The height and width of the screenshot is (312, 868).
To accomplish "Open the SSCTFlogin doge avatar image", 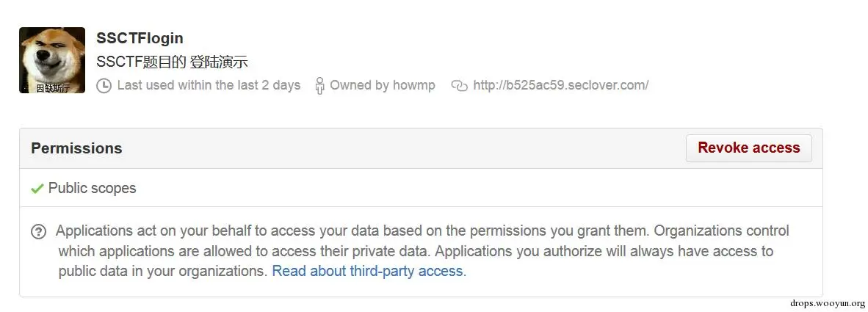I will pos(52,59).
